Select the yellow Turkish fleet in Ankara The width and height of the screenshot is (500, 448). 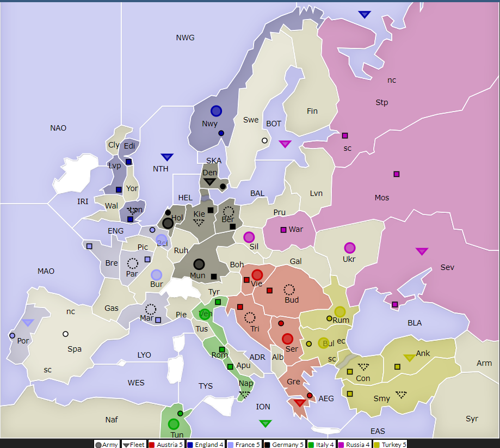[x=410, y=358]
